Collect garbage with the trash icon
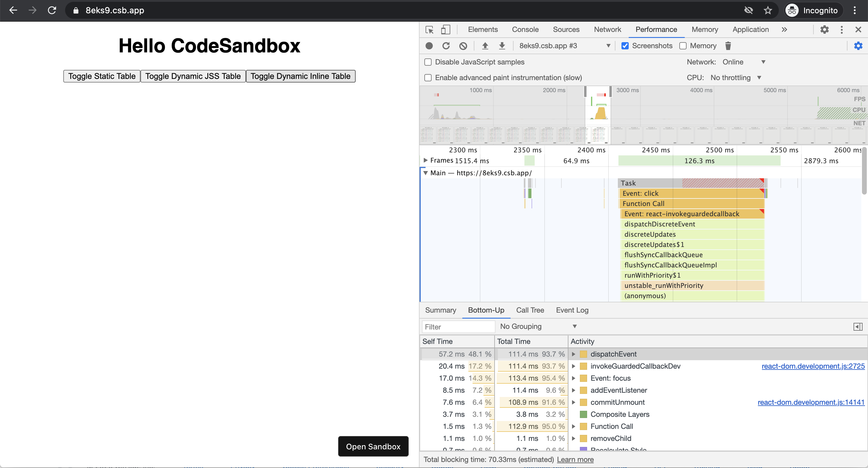Image resolution: width=868 pixels, height=468 pixels. 728,46
